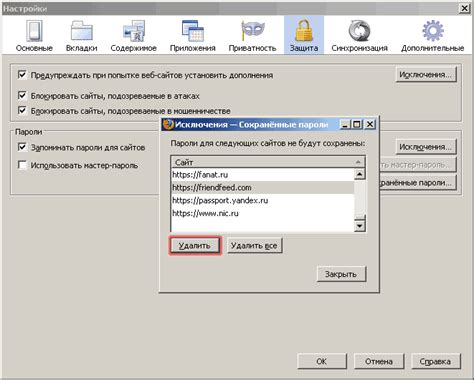
Task: Open saved passwords button (…ранённые пароли)
Action: click(417, 183)
